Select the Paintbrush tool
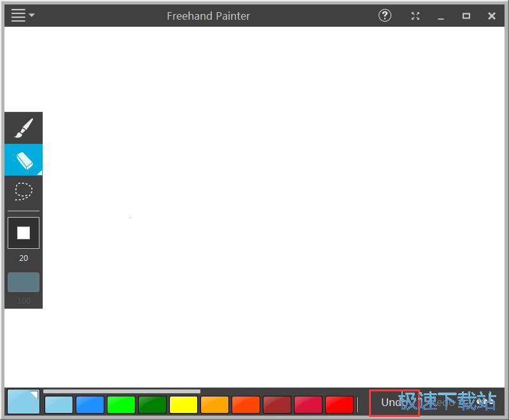This screenshot has height=420, width=509. pos(24,128)
